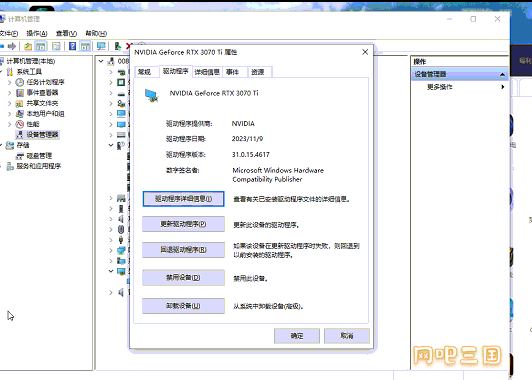Open the 文件(F) menu
532x380 pixels.
coord(8,33)
